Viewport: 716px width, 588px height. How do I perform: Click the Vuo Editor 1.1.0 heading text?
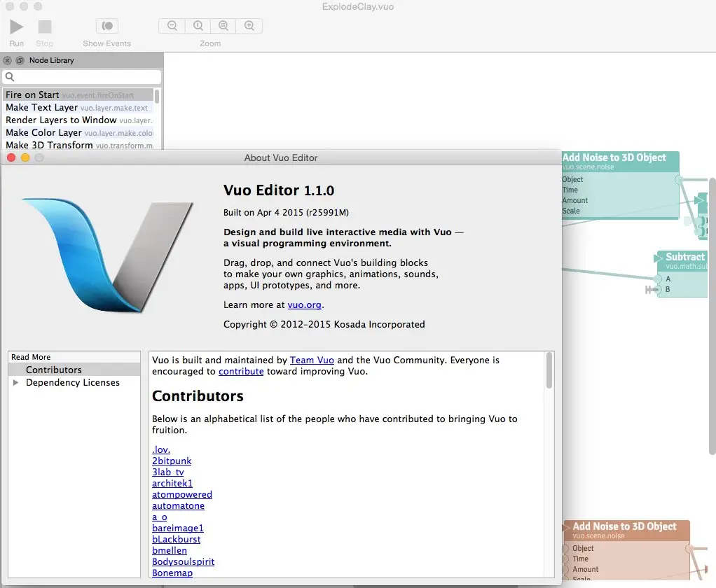(x=279, y=190)
